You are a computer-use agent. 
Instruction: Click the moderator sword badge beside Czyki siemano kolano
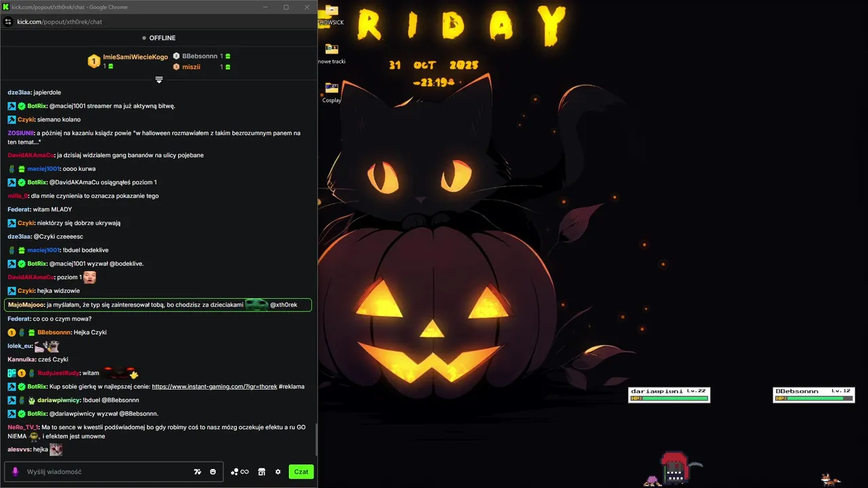[12, 119]
